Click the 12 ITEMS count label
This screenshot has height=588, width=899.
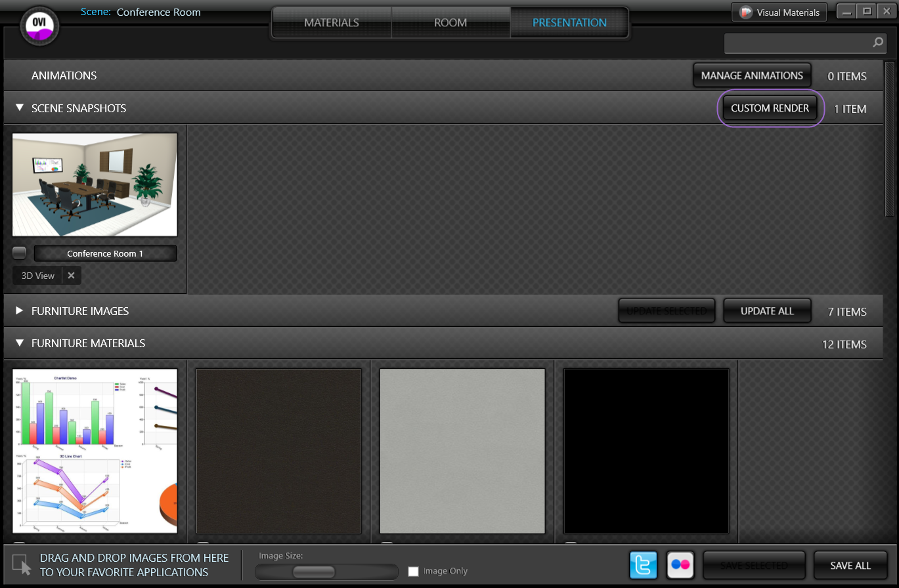pos(844,345)
